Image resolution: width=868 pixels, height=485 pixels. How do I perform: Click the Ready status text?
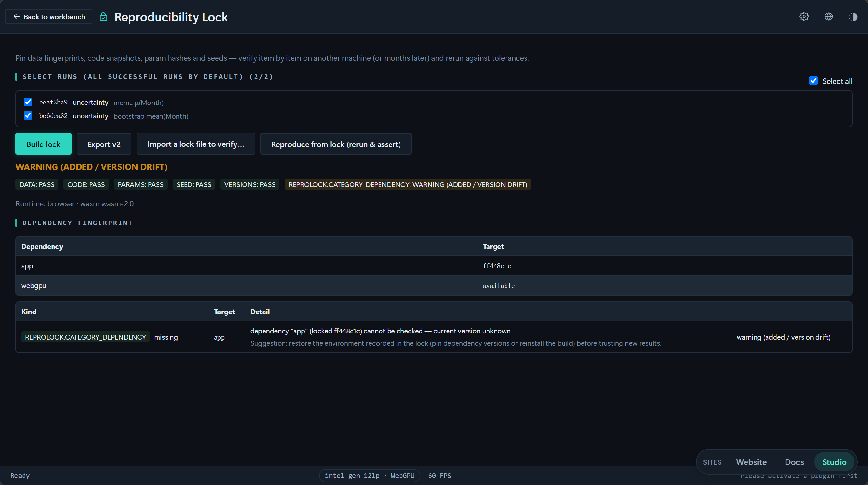point(20,476)
